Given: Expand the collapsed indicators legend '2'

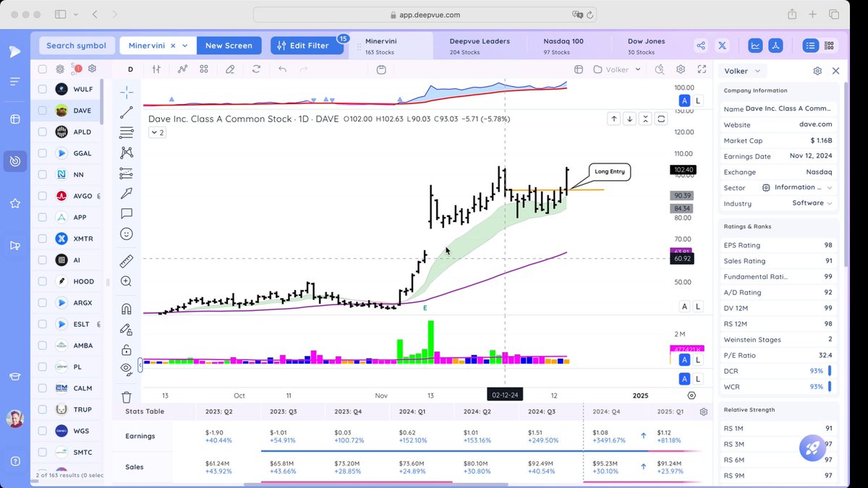Looking at the screenshot, I should coord(157,132).
